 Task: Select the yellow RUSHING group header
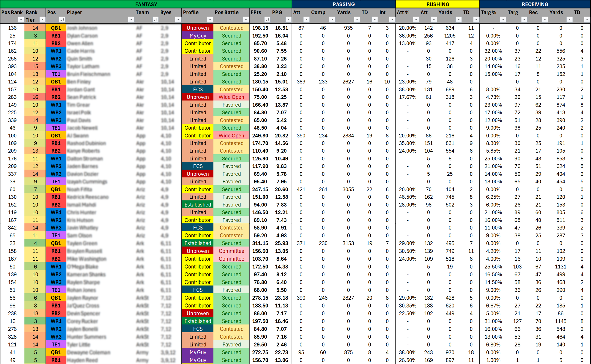coord(438,4)
